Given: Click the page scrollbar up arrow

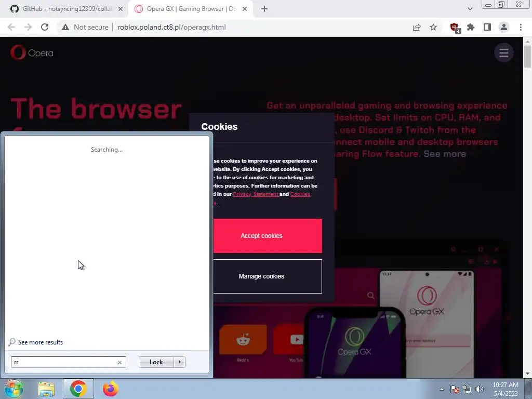Looking at the screenshot, I should [527, 42].
